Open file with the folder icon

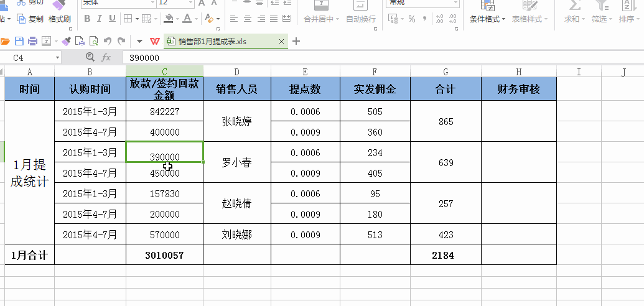pos(6,41)
